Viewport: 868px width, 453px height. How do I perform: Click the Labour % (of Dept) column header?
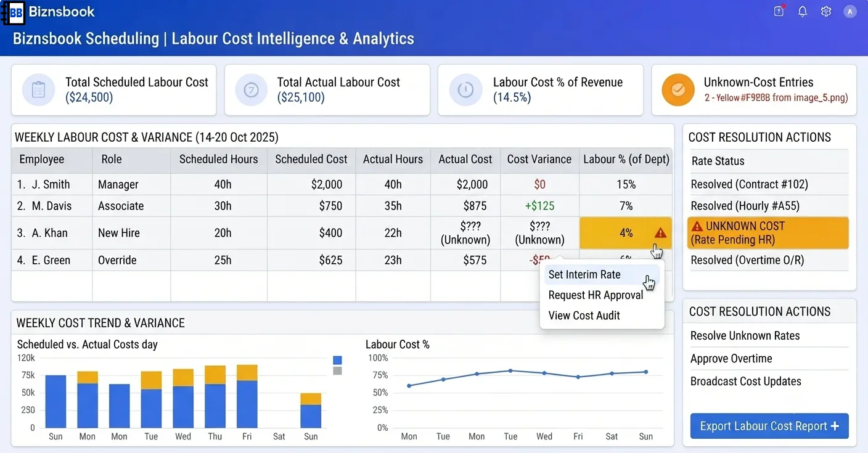[x=626, y=159]
